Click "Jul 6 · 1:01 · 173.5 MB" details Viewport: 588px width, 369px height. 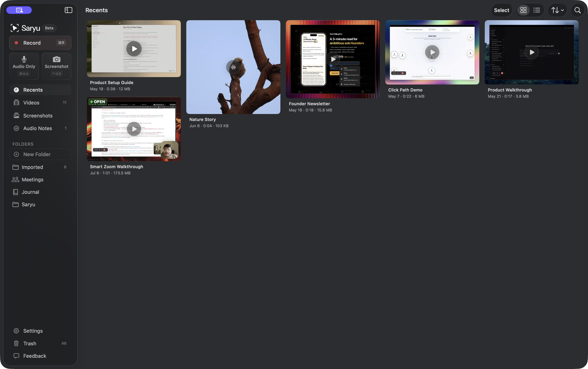(x=110, y=173)
